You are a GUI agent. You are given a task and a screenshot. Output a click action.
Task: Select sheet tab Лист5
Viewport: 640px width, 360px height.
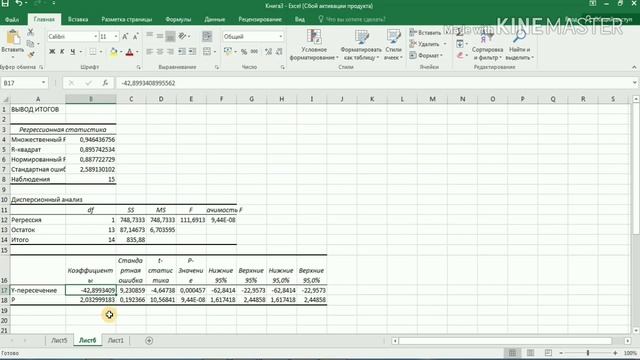(59, 340)
